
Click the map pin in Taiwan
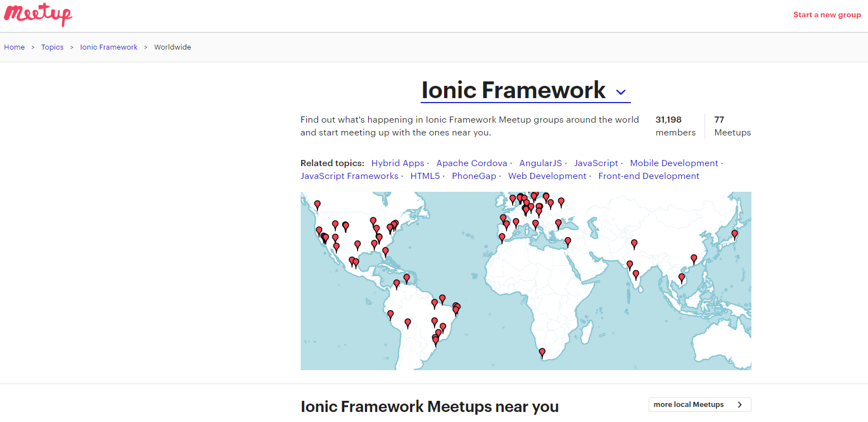(693, 258)
